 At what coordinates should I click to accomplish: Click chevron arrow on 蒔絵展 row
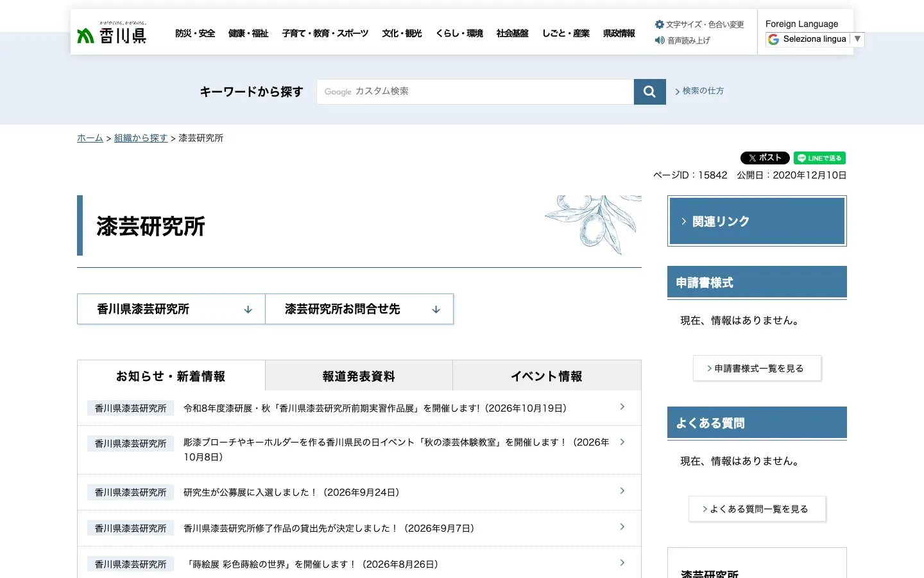click(622, 563)
